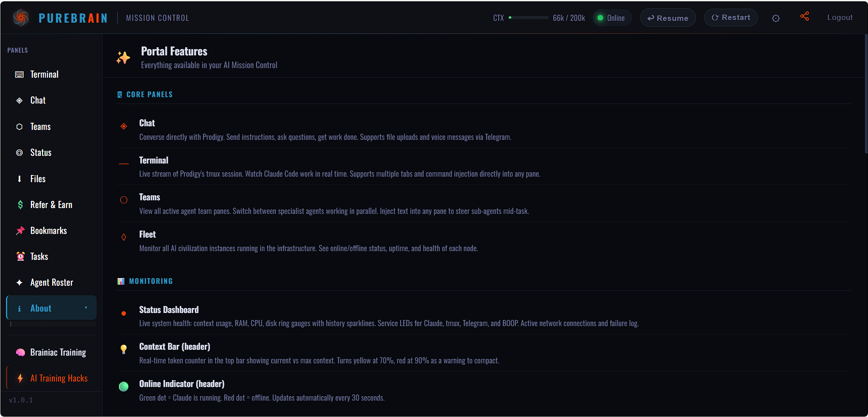The image size is (868, 417).
Task: Toggle theme with the sun icon in the header
Action: 776,18
